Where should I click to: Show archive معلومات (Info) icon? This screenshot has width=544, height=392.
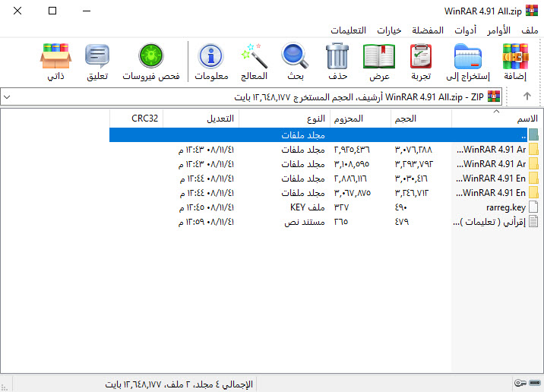(211, 56)
